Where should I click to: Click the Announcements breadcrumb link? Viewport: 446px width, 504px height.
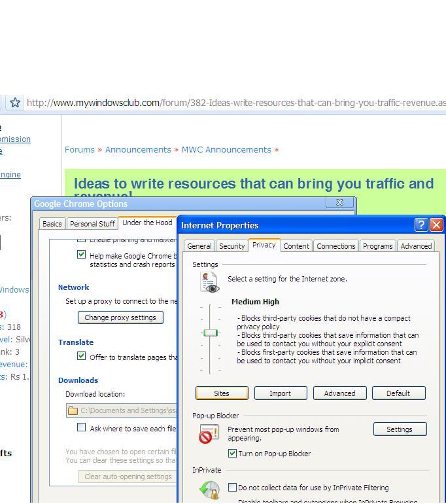[138, 149]
